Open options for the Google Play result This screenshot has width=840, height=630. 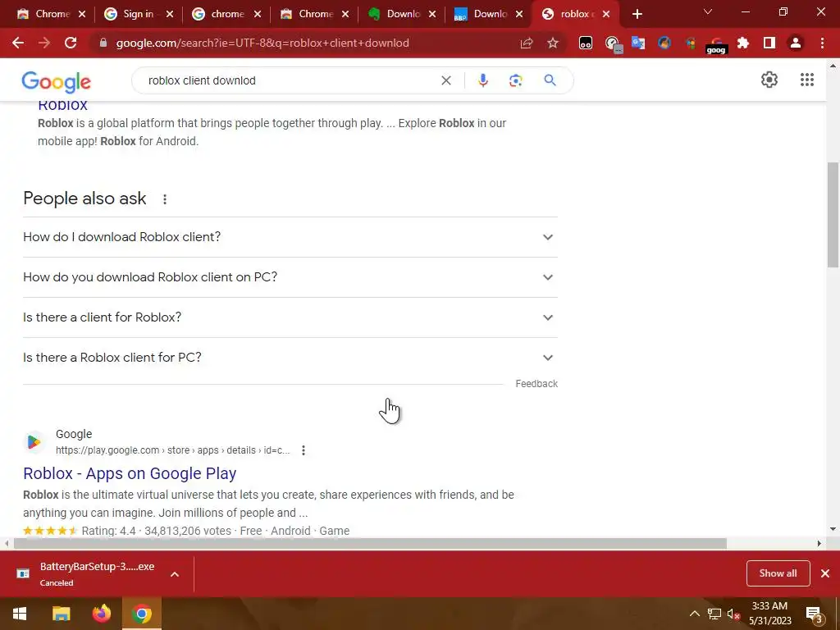[x=304, y=450]
